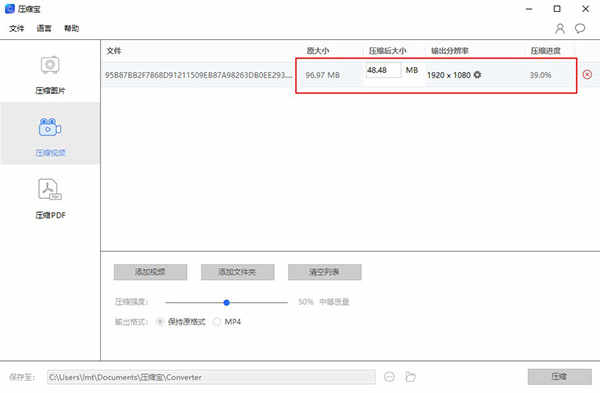Open the user account profile icon
This screenshot has height=393, width=600.
(560, 28)
